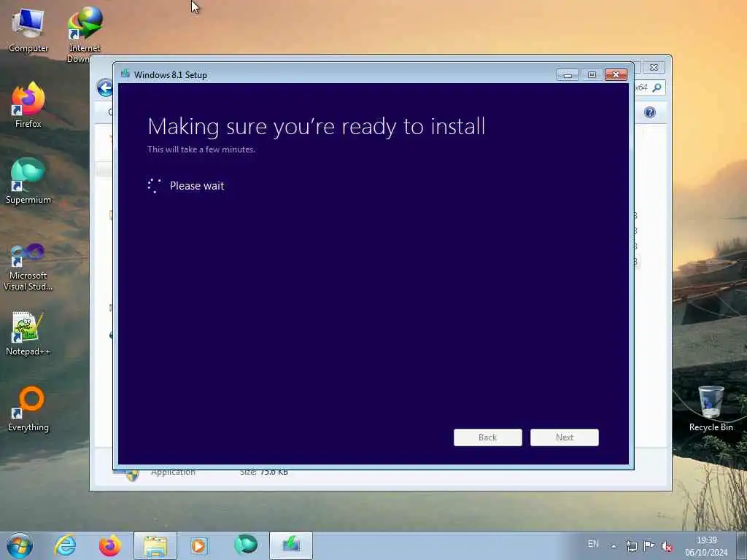The width and height of the screenshot is (747, 560).
Task: Click the Windows 8.1 Setup title bar icon
Action: [x=125, y=74]
